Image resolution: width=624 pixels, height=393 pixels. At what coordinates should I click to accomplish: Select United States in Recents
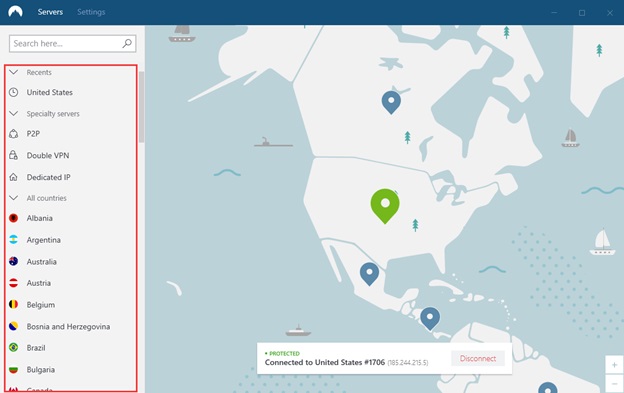tap(50, 92)
